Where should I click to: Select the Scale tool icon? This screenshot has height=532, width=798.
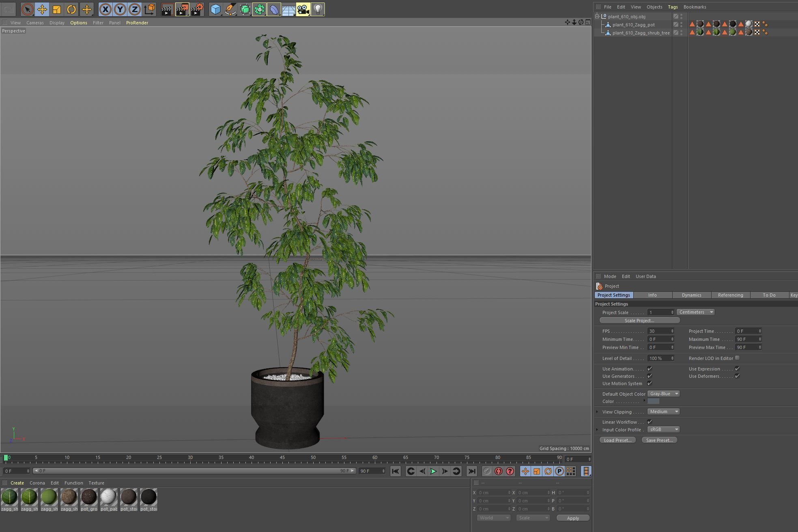(57, 9)
